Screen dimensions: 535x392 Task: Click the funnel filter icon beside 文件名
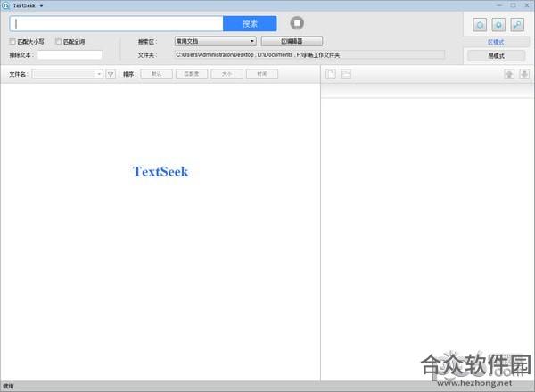(111, 74)
